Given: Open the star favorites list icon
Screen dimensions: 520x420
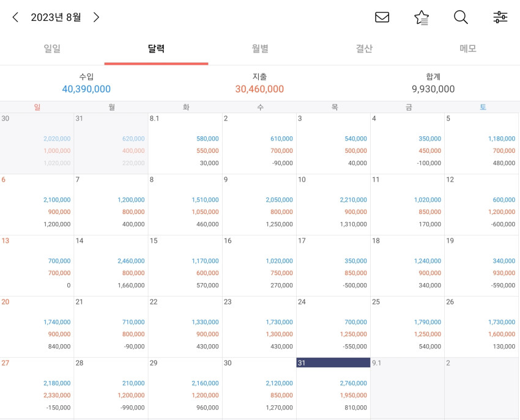Looking at the screenshot, I should coord(422,17).
